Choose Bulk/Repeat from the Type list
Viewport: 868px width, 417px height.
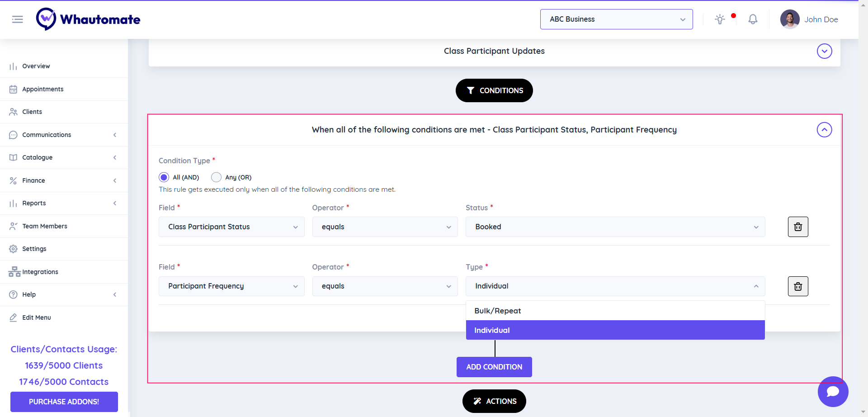point(615,311)
